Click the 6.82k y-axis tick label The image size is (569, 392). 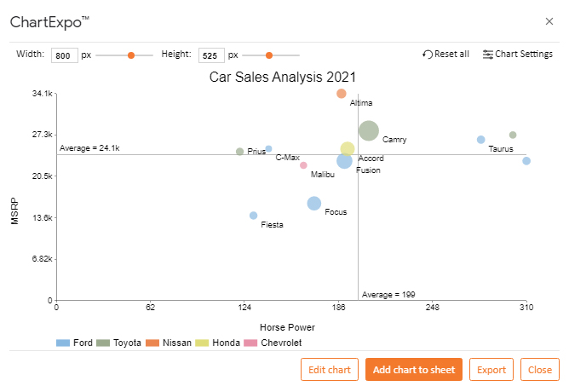point(42,259)
